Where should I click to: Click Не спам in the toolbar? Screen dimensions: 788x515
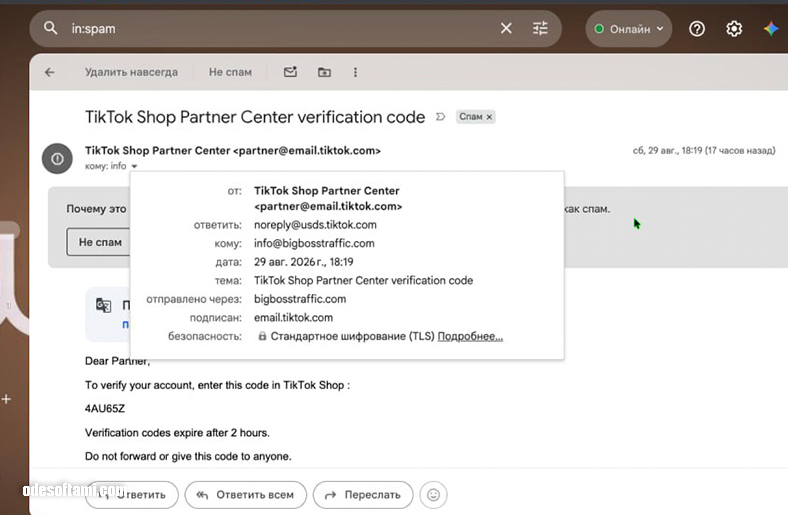[230, 72]
